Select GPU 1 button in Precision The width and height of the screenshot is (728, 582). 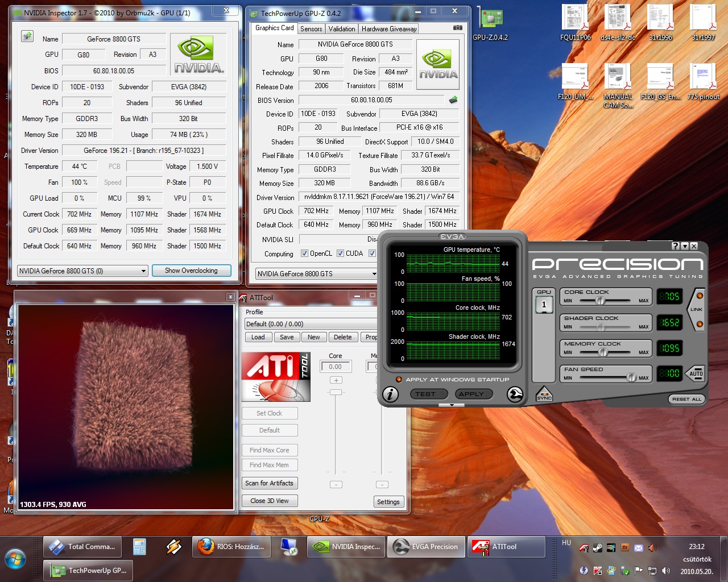(x=544, y=305)
